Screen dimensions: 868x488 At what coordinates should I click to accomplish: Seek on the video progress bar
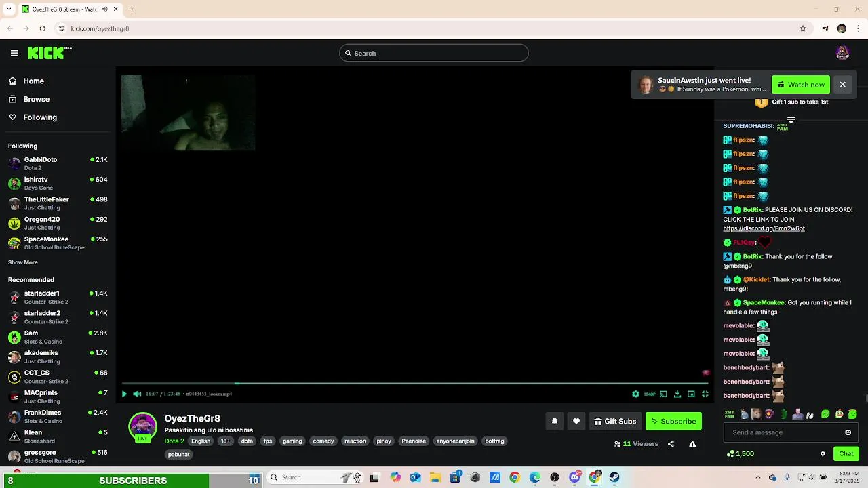(415, 384)
